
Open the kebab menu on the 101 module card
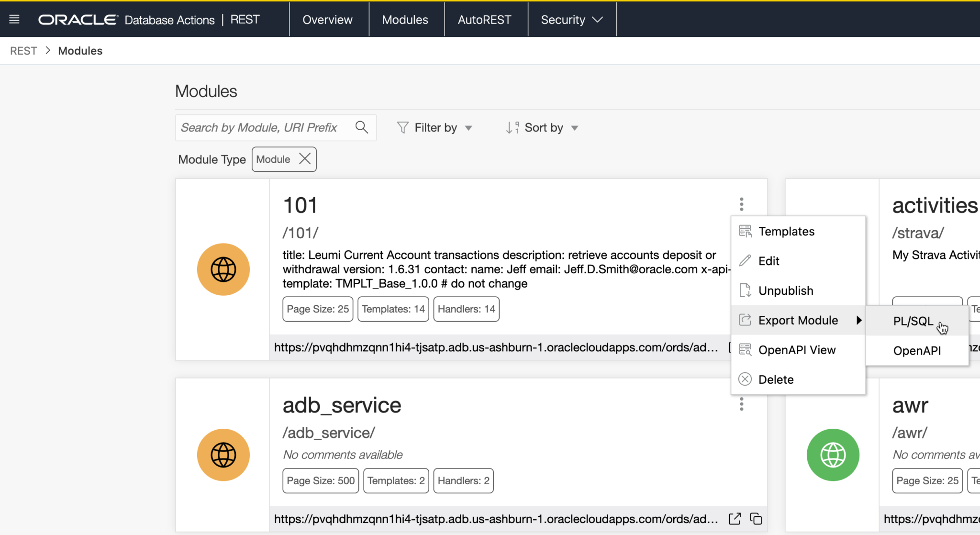pyautogui.click(x=741, y=204)
